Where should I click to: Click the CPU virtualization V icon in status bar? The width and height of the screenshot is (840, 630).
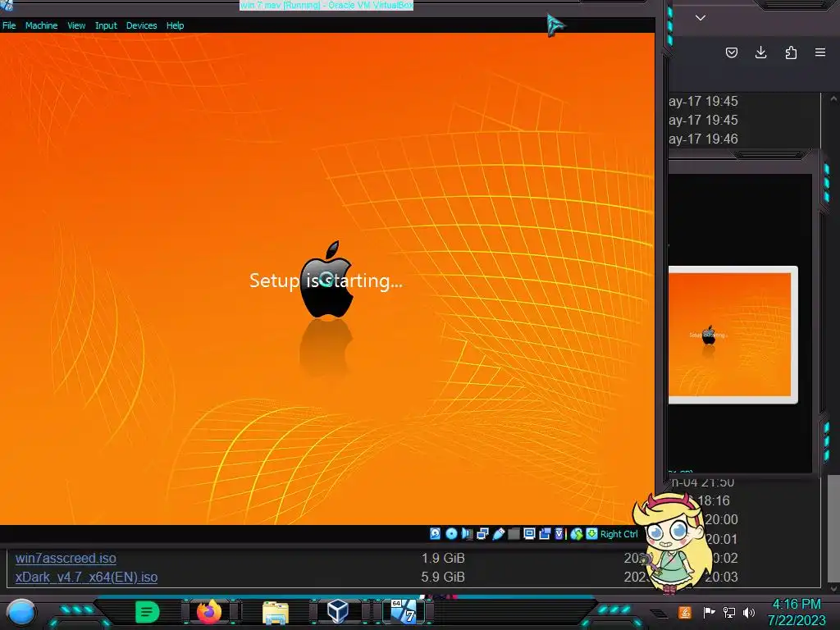tap(559, 533)
